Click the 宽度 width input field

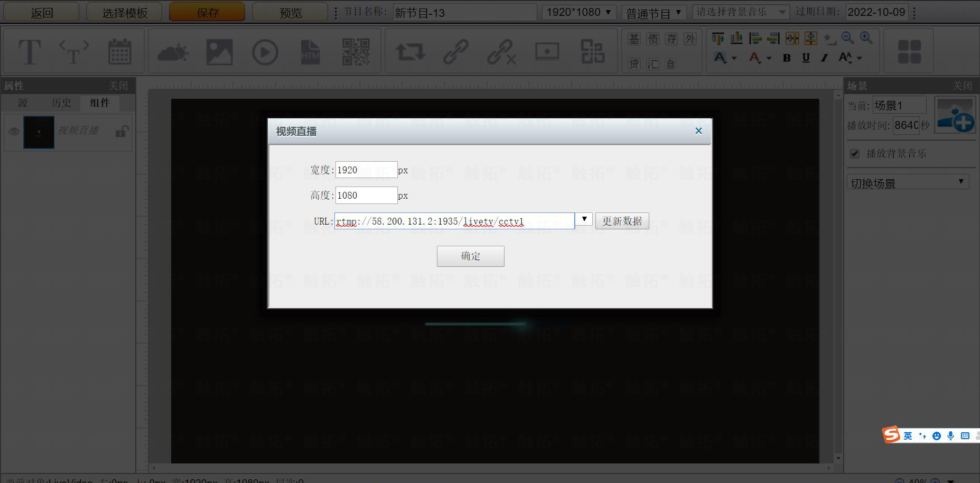coord(366,170)
